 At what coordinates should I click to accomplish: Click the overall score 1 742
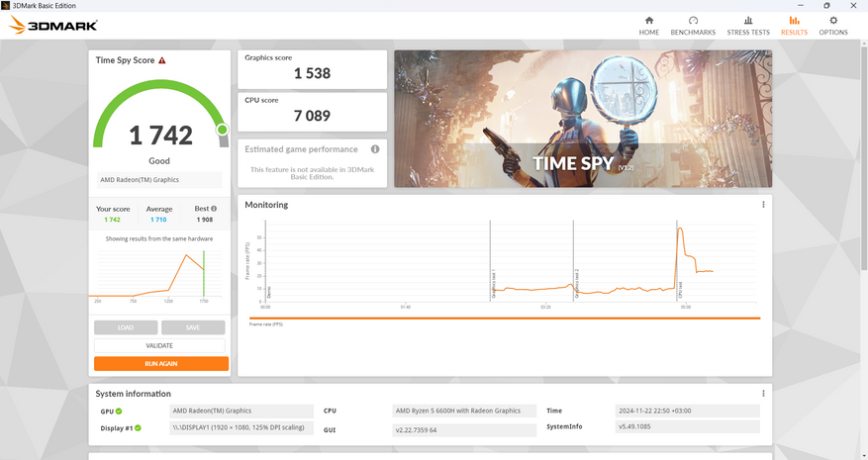coord(160,136)
